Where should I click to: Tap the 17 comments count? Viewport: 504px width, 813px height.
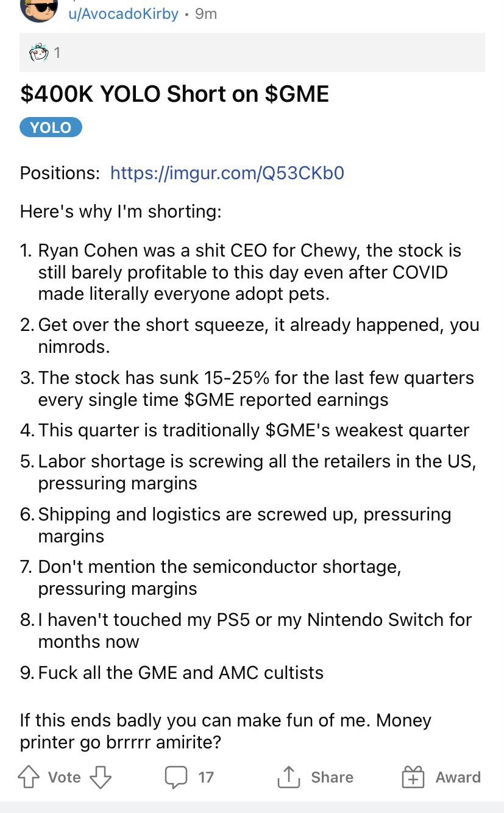206,778
